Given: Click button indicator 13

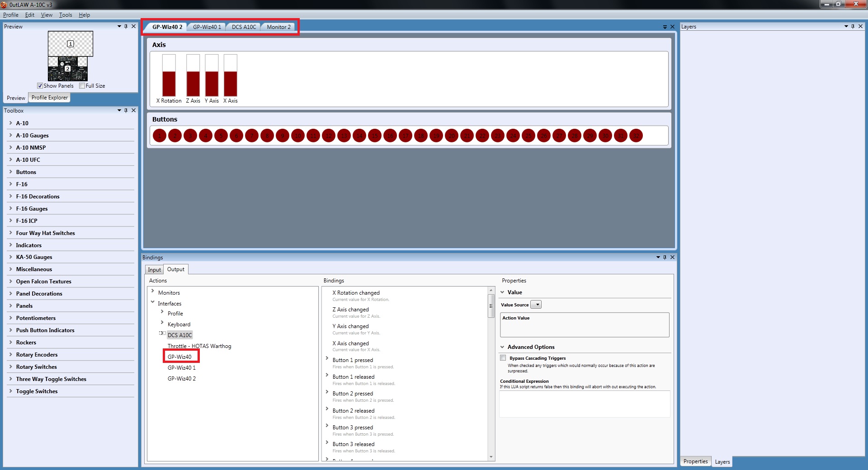Looking at the screenshot, I should [344, 136].
